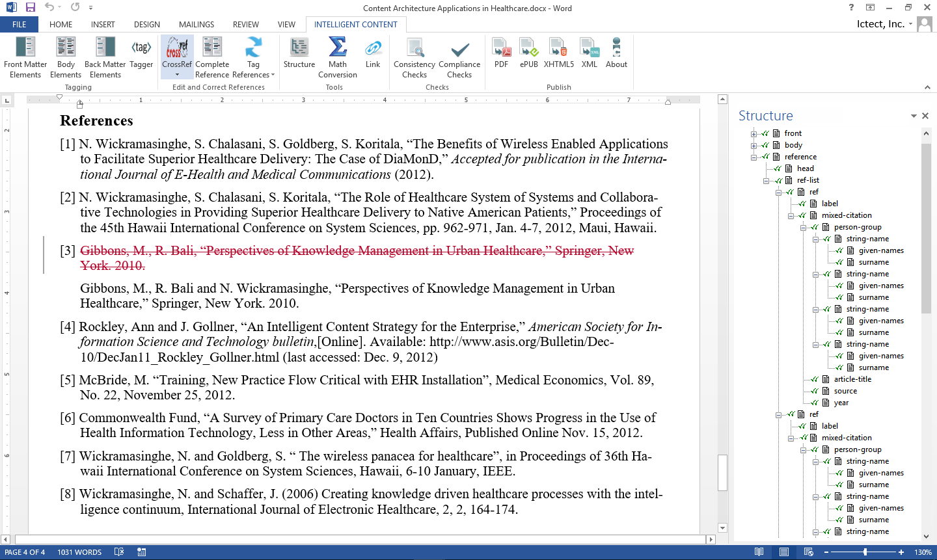
Task: Zoom out with minus button
Action: 826,552
